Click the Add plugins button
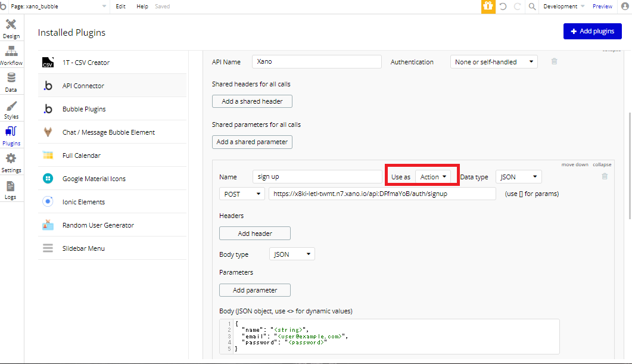Screen dimensions: 632x364 (593, 31)
